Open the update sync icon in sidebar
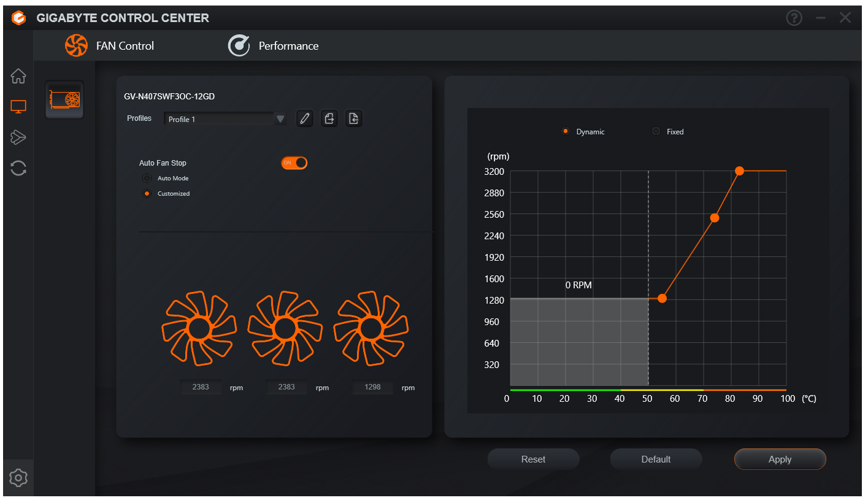The image size is (868, 503). [x=18, y=167]
